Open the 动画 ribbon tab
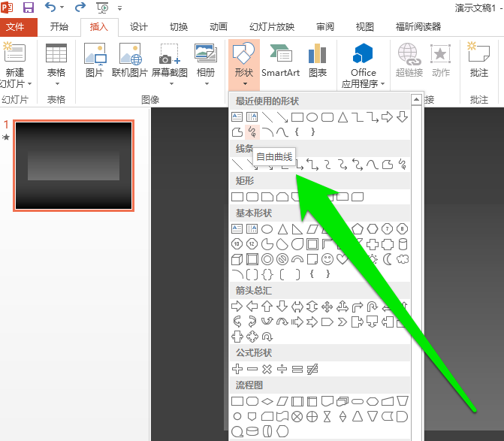 pos(219,27)
